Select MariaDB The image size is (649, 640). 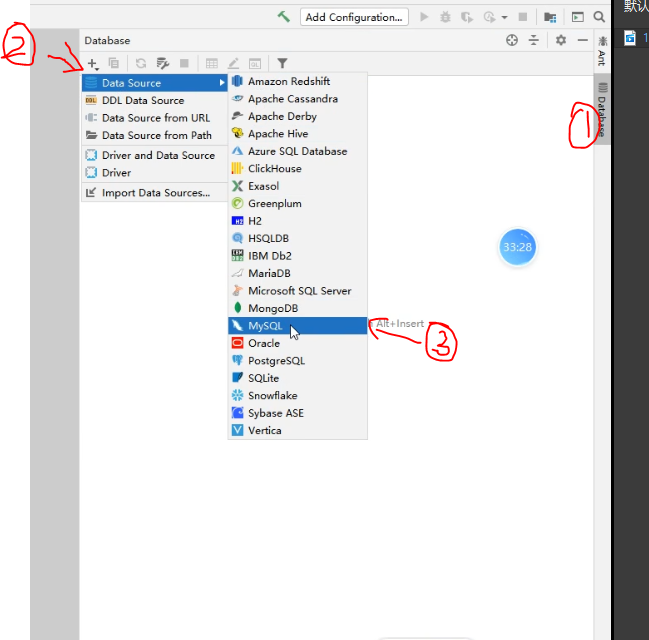click(298, 273)
